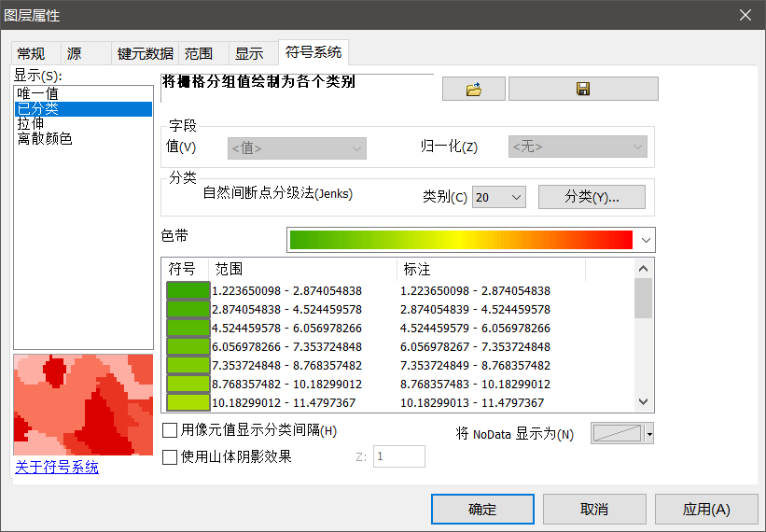
Task: Click the class table scrollbar thumb
Action: pos(644,299)
